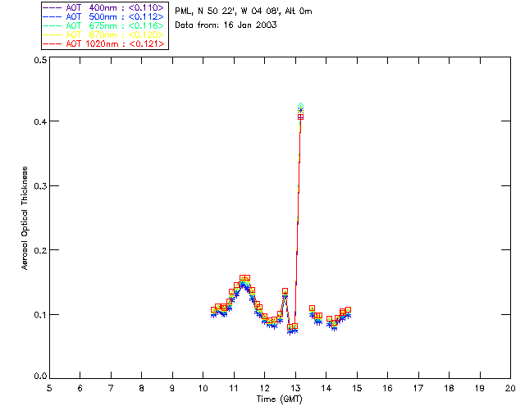Click the x-axis tick label 13

(x=295, y=389)
